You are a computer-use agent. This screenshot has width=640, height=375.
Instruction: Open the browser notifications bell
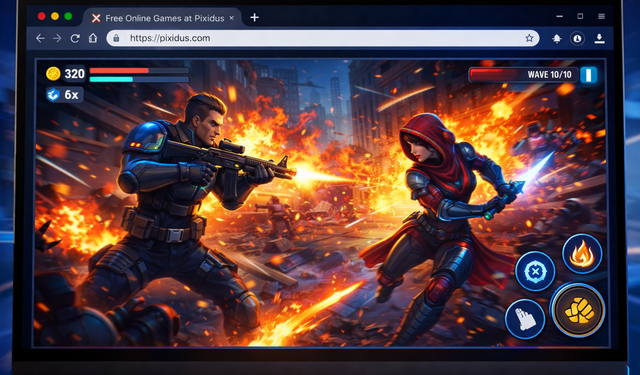557,38
